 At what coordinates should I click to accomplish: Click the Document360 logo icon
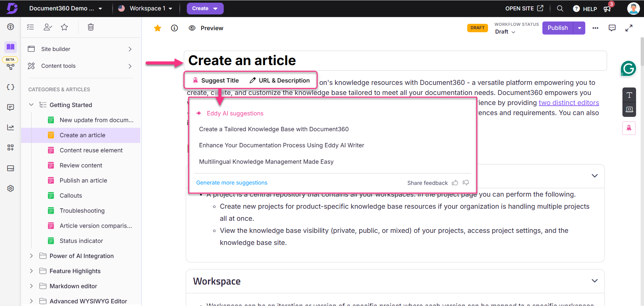coord(12,8)
